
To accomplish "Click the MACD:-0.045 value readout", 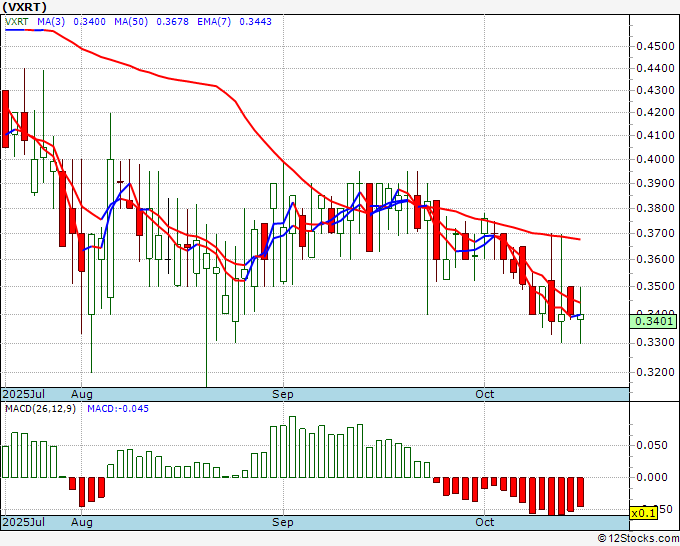I will click(118, 409).
